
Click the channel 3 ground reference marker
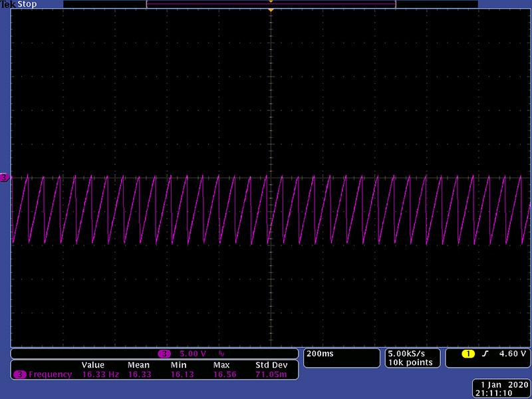point(5,178)
